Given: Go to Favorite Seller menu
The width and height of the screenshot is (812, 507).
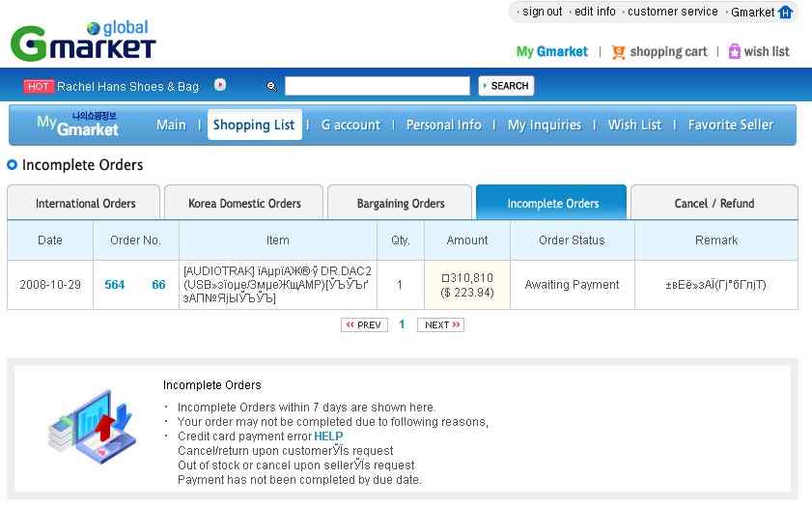Looking at the screenshot, I should (730, 125).
